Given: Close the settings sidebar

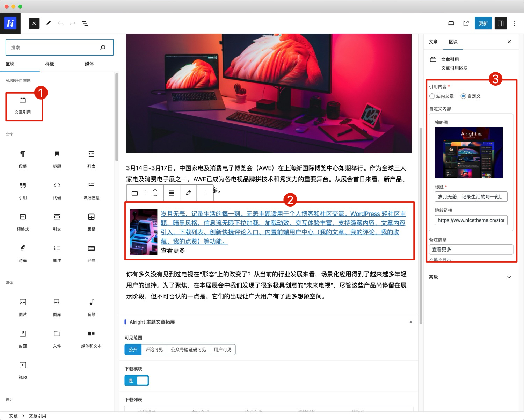Looking at the screenshot, I should point(509,42).
